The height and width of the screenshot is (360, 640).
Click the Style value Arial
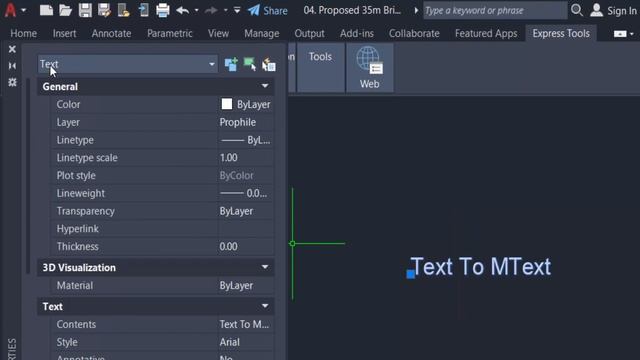pos(229,342)
